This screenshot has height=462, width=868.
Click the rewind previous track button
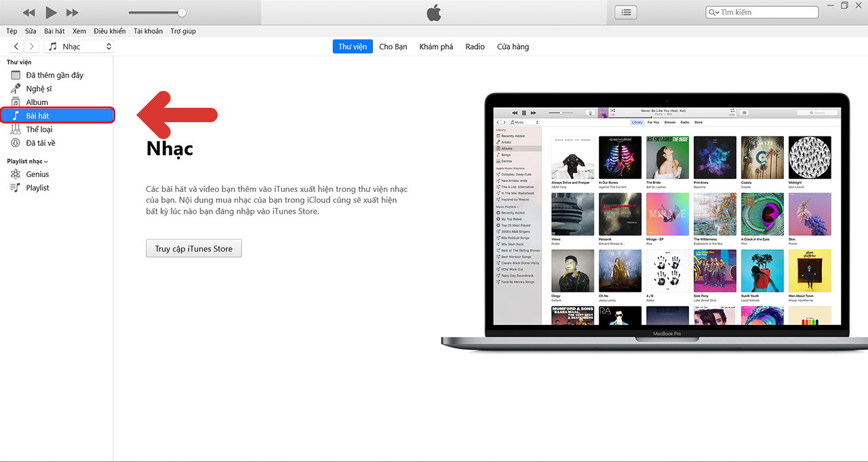[28, 13]
